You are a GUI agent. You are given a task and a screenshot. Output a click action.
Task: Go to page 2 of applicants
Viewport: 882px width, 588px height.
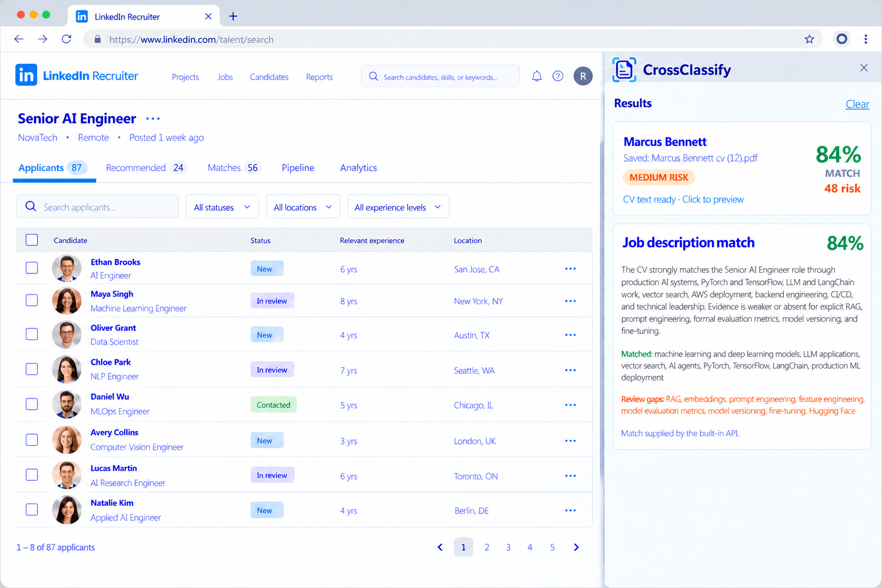click(486, 547)
